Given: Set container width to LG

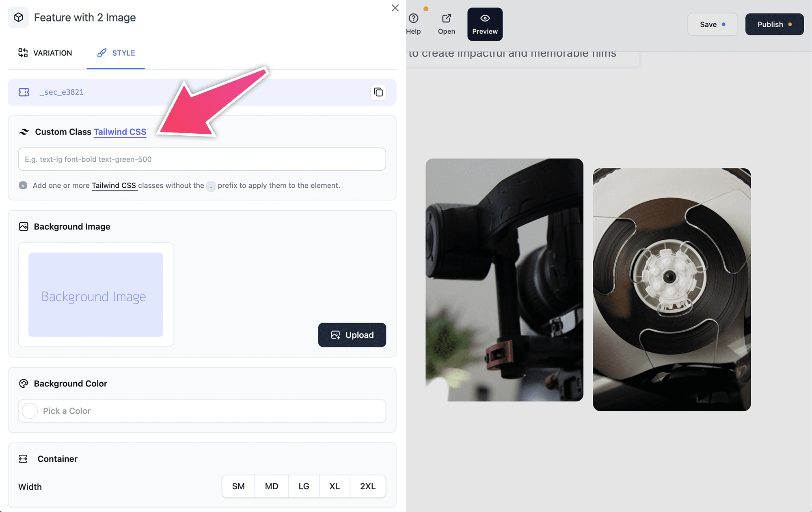Looking at the screenshot, I should pos(304,486).
